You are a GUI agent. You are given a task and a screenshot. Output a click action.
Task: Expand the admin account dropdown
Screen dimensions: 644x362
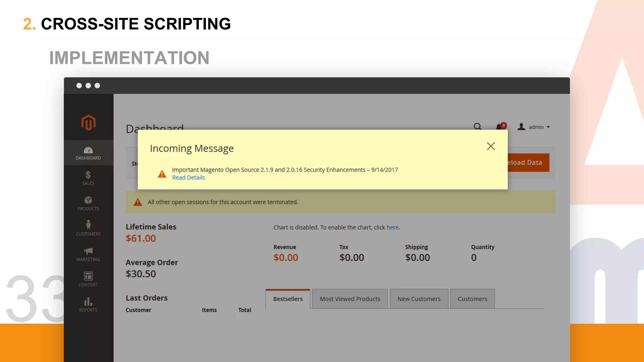tap(534, 127)
